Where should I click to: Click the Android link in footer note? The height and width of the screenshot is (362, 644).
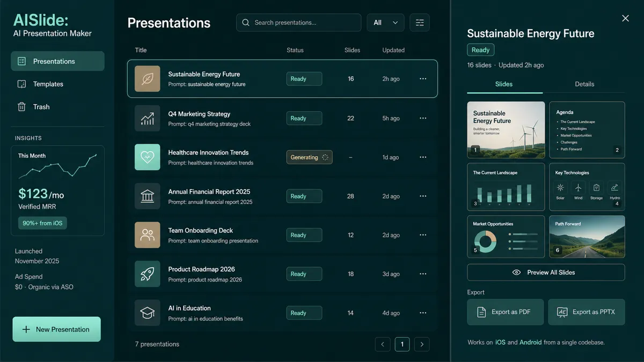(530, 342)
